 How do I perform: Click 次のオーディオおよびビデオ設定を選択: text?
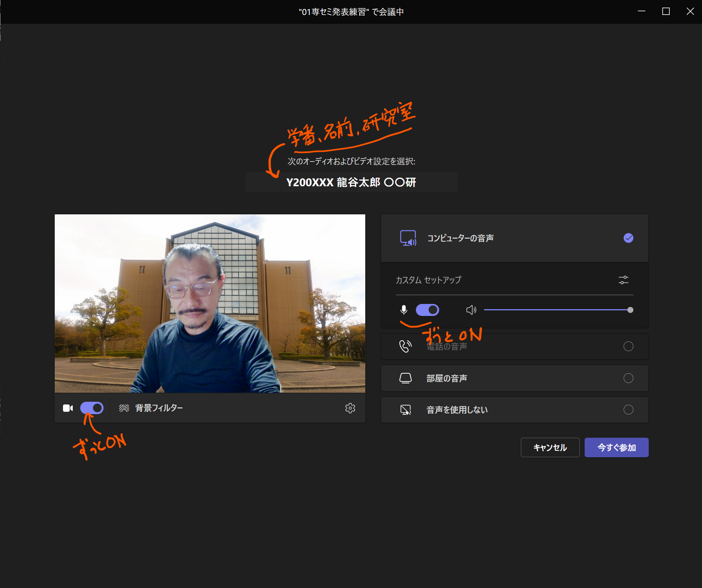click(351, 161)
